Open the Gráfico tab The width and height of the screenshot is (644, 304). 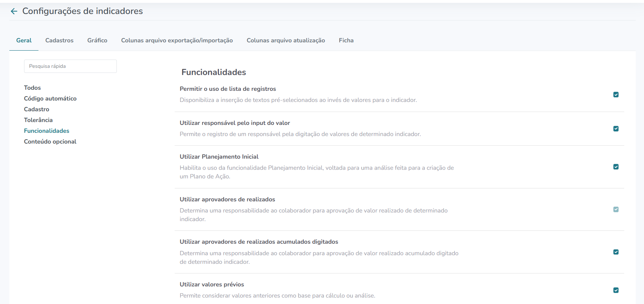(97, 41)
